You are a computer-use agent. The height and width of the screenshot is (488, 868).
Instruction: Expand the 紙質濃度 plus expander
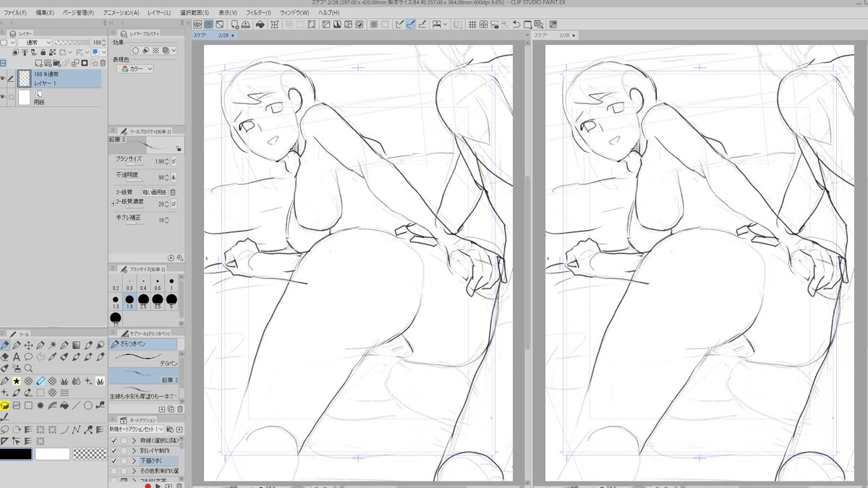coord(114,204)
